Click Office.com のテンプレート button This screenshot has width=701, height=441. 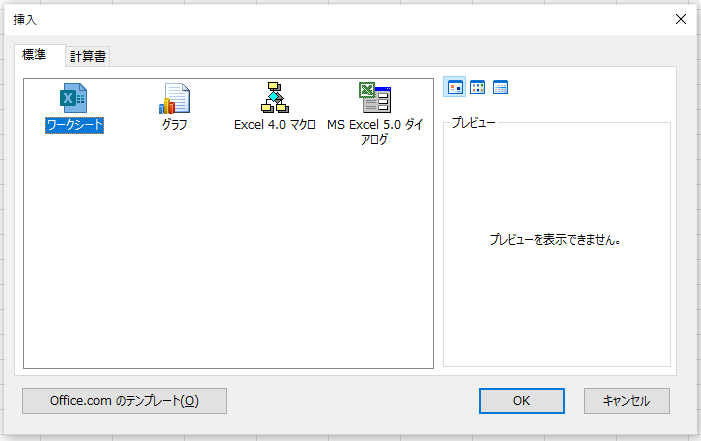coord(124,401)
